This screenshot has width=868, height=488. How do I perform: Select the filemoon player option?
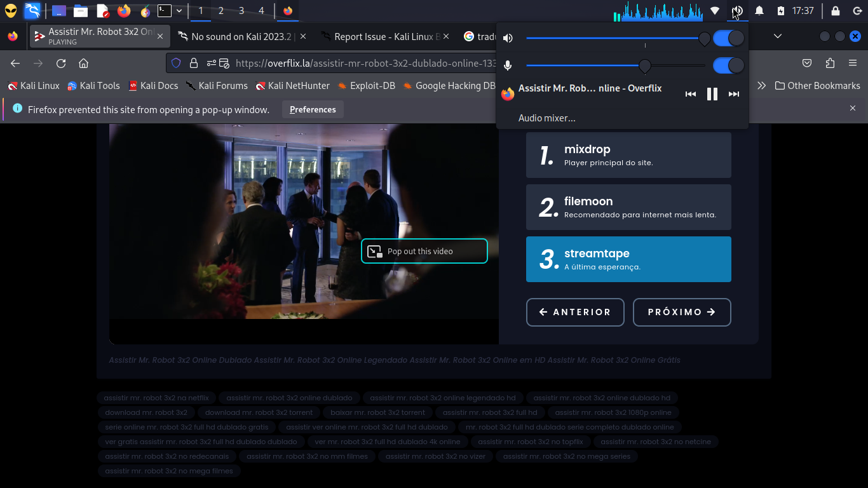coord(628,207)
